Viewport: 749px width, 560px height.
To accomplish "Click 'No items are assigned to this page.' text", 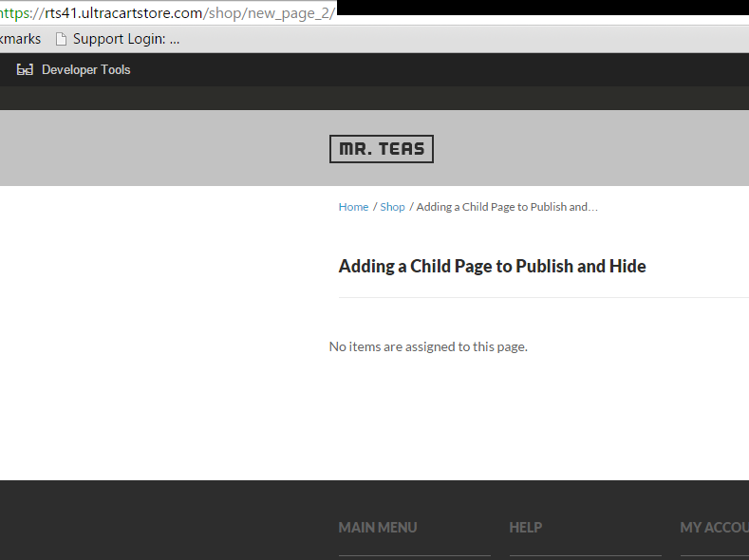I will point(428,346).
